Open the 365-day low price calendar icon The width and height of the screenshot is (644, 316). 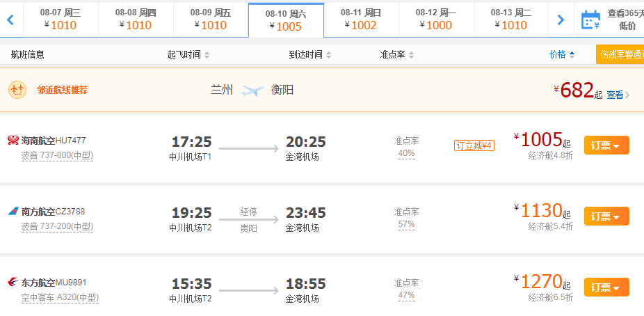click(590, 19)
